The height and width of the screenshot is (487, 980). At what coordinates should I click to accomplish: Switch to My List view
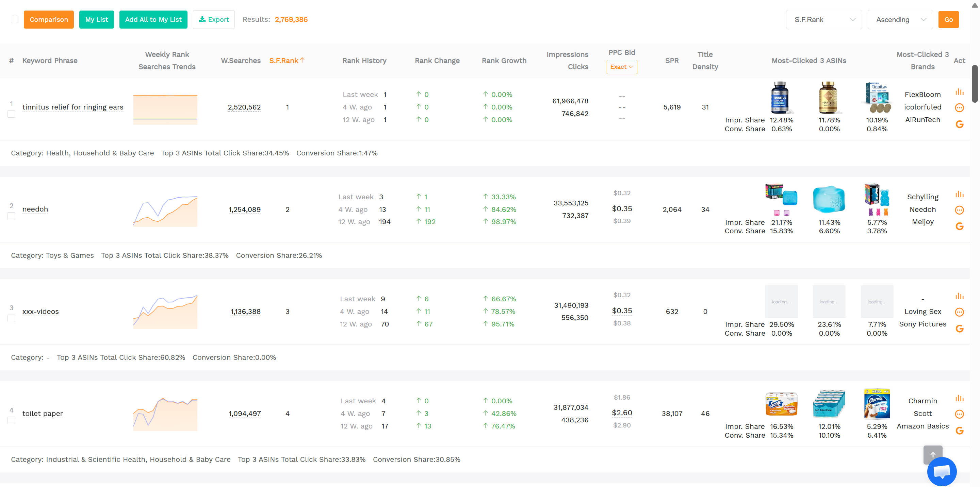click(x=96, y=19)
